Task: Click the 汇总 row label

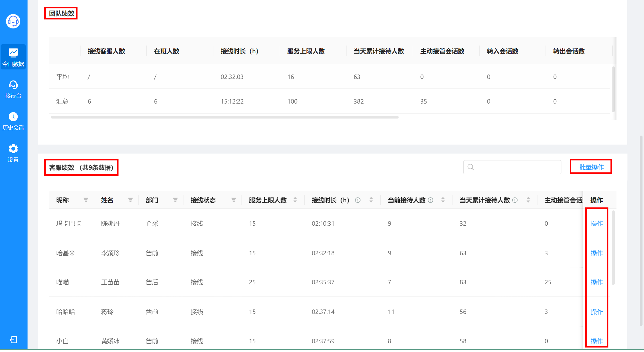Action: [63, 101]
